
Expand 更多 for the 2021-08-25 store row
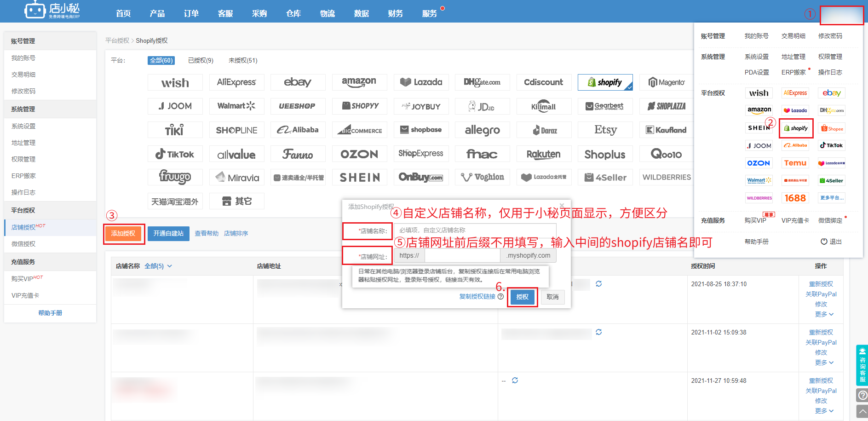tap(824, 314)
